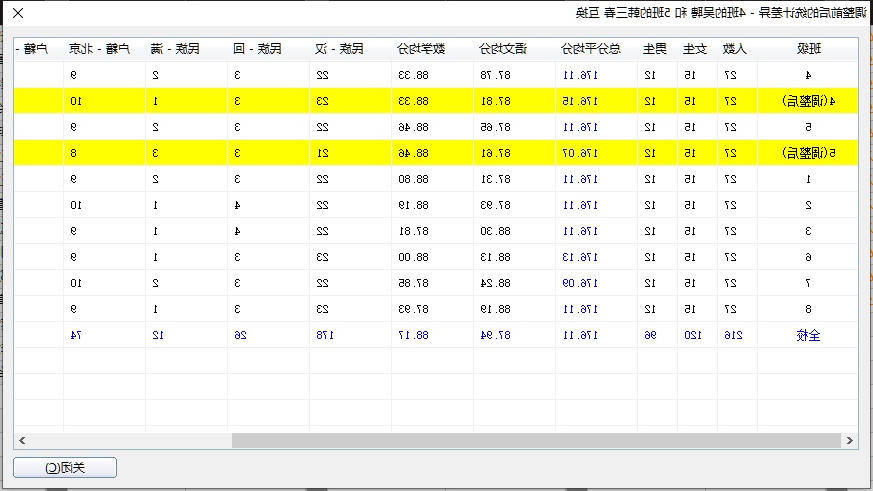The height and width of the screenshot is (491, 873).
Task: Click the 87.85 math average cell
Action: tap(433, 283)
